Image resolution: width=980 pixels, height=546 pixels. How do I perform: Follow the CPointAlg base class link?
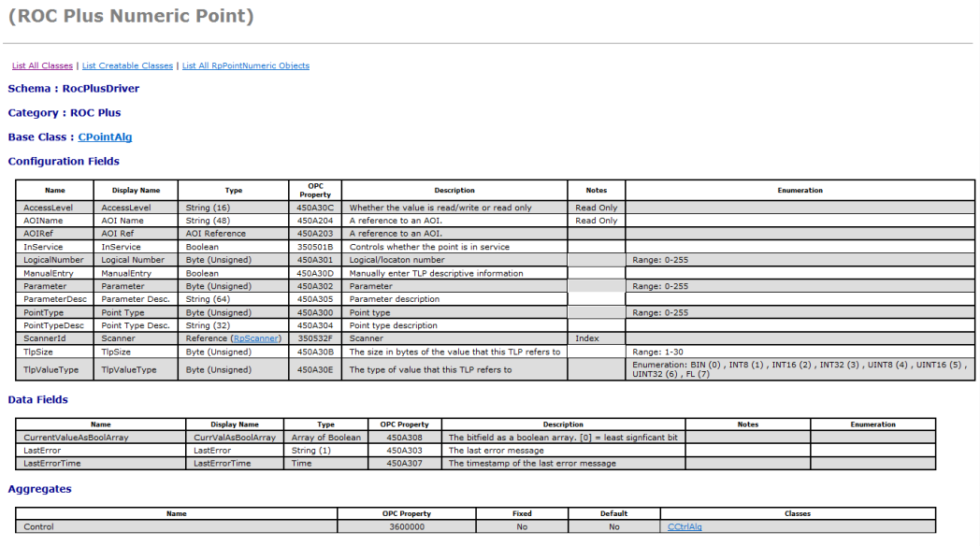tap(105, 136)
